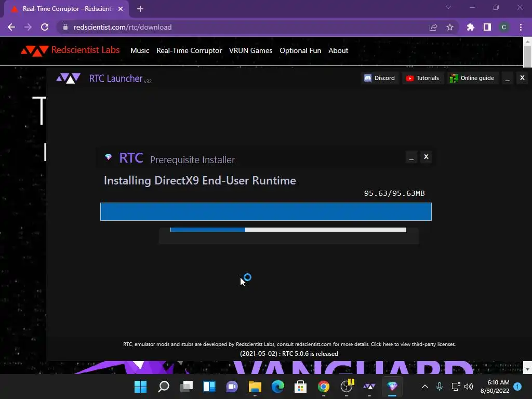Bookmark this page with star icon
This screenshot has height=399, width=532.
click(450, 27)
